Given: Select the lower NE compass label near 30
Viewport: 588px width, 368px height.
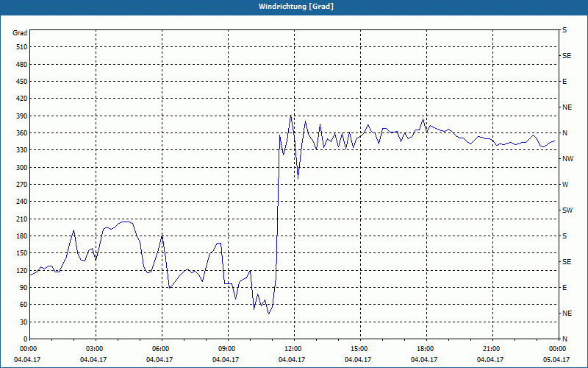Looking at the screenshot, I should pos(567,314).
